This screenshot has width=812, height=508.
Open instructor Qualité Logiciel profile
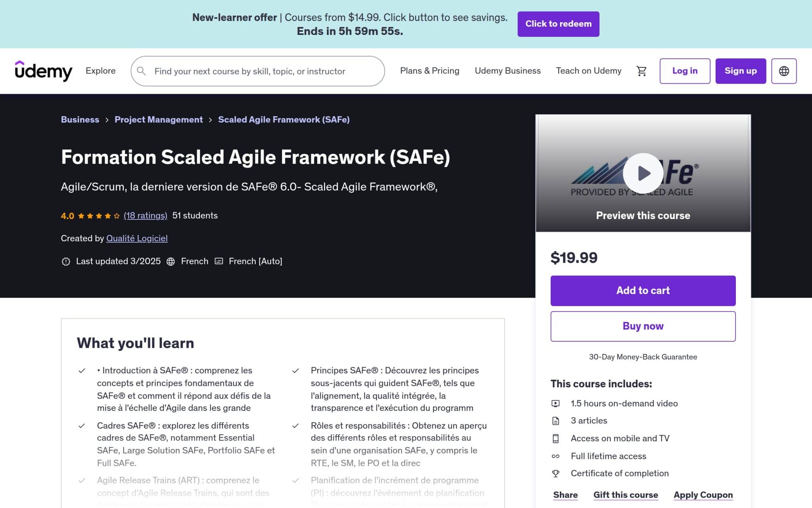coord(137,238)
